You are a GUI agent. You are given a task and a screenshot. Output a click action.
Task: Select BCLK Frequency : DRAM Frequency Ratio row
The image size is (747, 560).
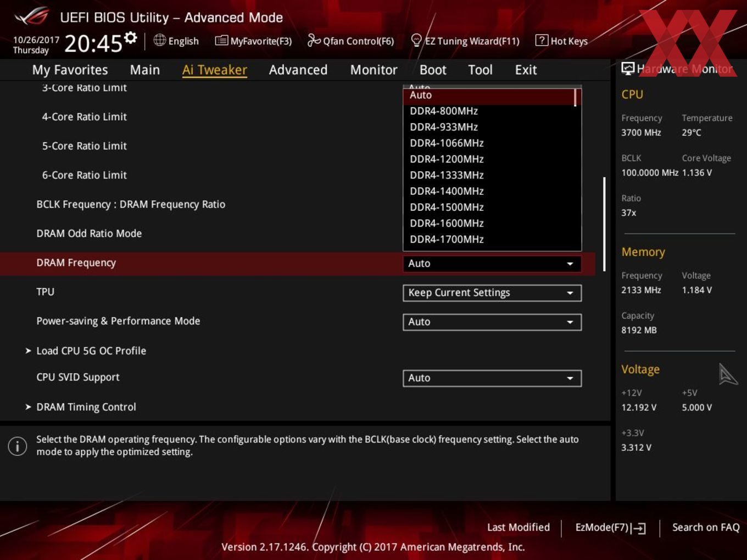(x=131, y=204)
